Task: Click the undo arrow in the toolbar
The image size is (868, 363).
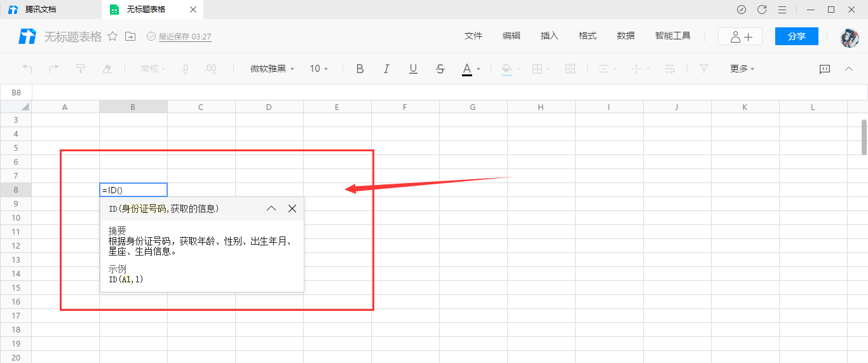Action: [x=27, y=69]
